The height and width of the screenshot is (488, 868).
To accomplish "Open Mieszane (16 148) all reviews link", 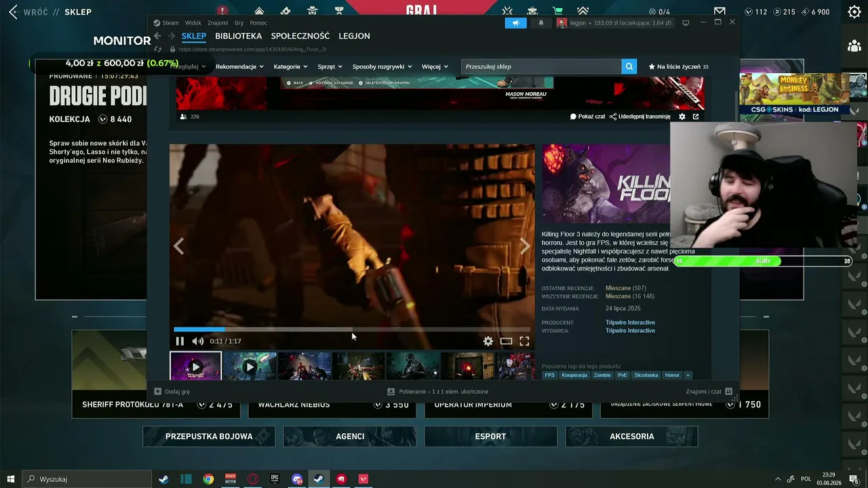I will (x=630, y=296).
